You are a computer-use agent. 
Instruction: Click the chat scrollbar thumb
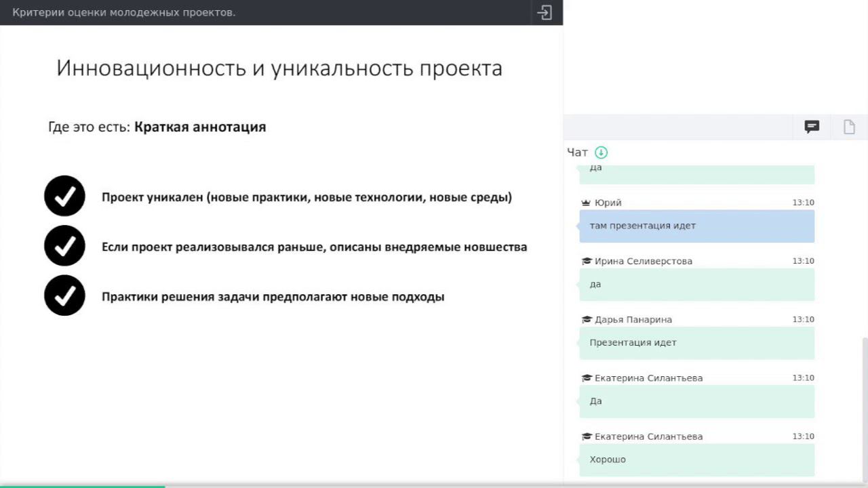pos(864,409)
